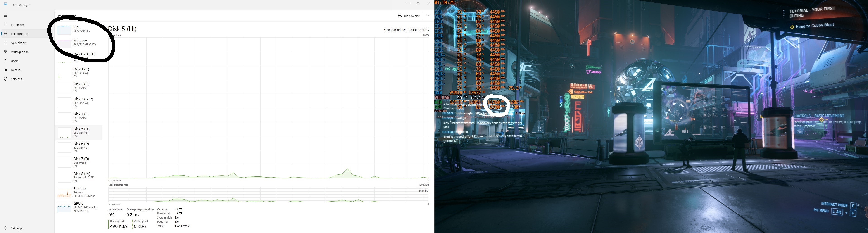Select the CPU 96% 4.40 GHz entry
Screen dimensions: 868x233
tap(78, 30)
